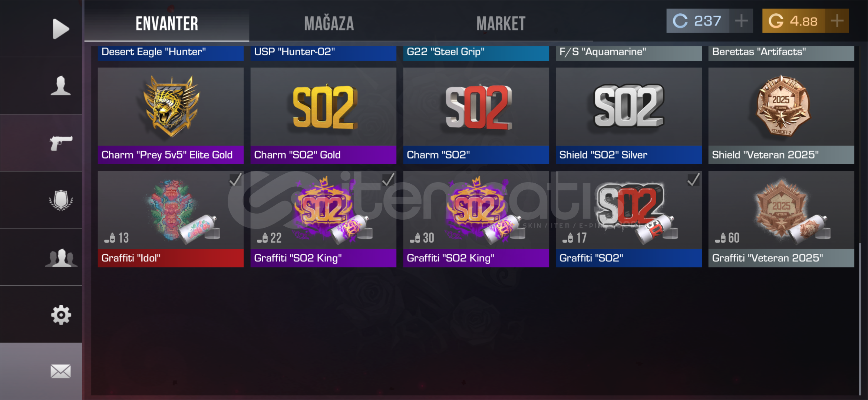Viewport: 868px width, 400px height.
Task: Add gold currency with plus icon
Action: click(x=837, y=21)
